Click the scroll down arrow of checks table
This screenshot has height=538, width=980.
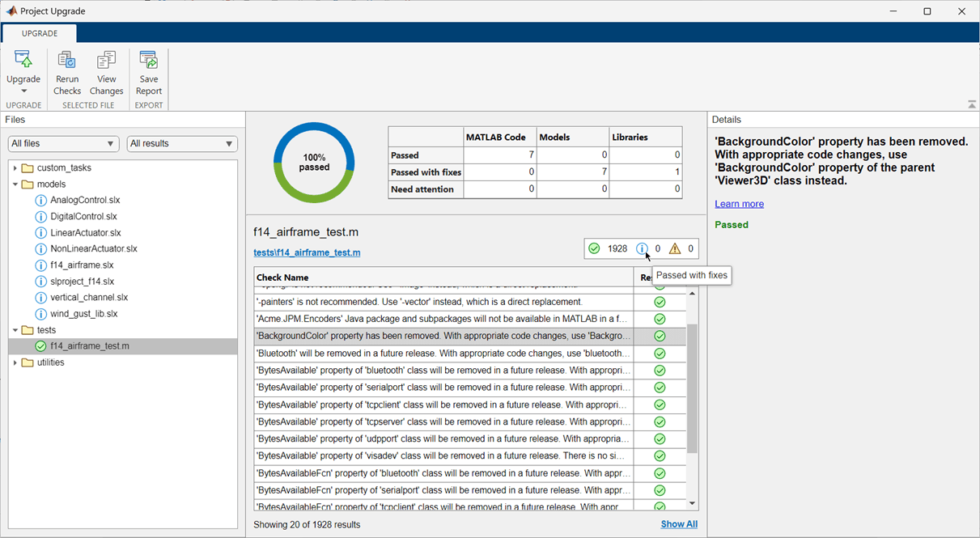(692, 503)
